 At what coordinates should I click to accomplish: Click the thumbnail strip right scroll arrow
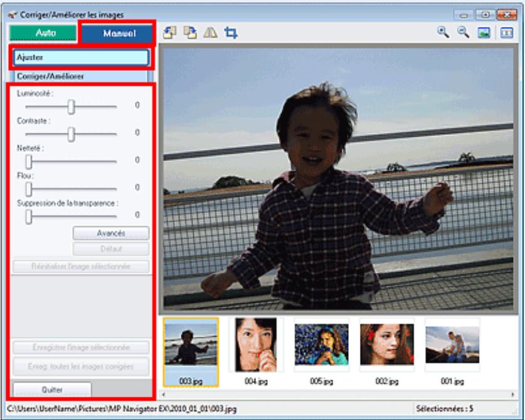pyautogui.click(x=512, y=394)
